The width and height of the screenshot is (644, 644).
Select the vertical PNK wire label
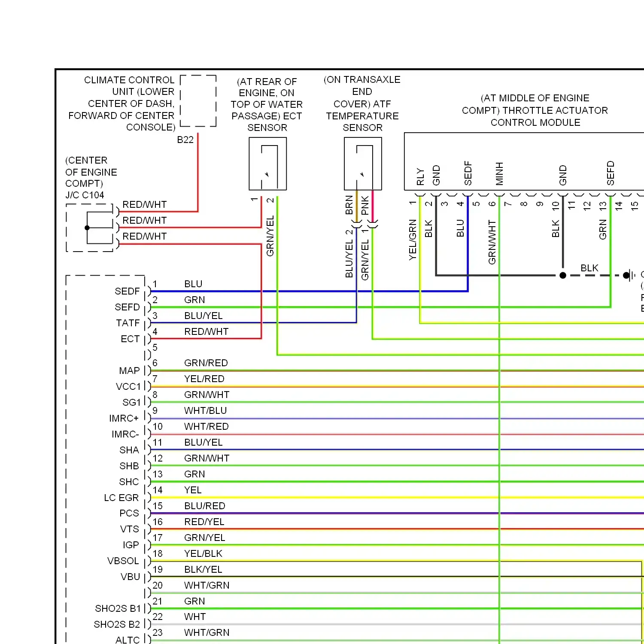click(365, 205)
